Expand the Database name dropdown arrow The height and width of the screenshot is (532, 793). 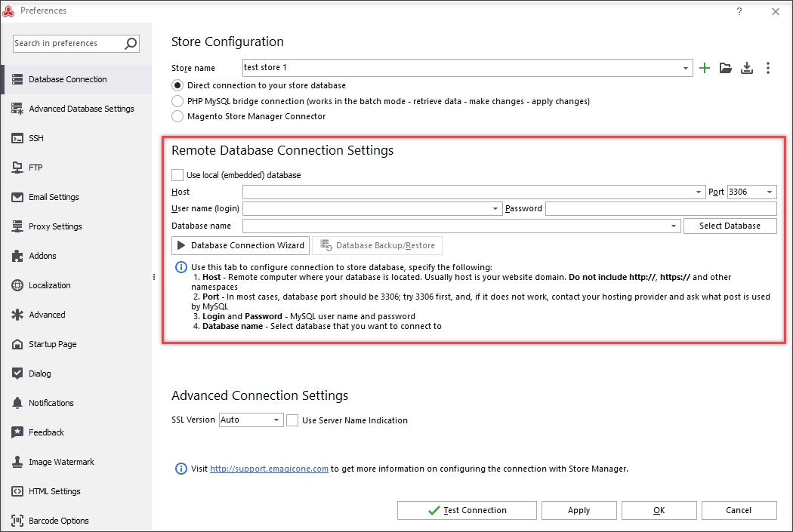pyautogui.click(x=673, y=226)
